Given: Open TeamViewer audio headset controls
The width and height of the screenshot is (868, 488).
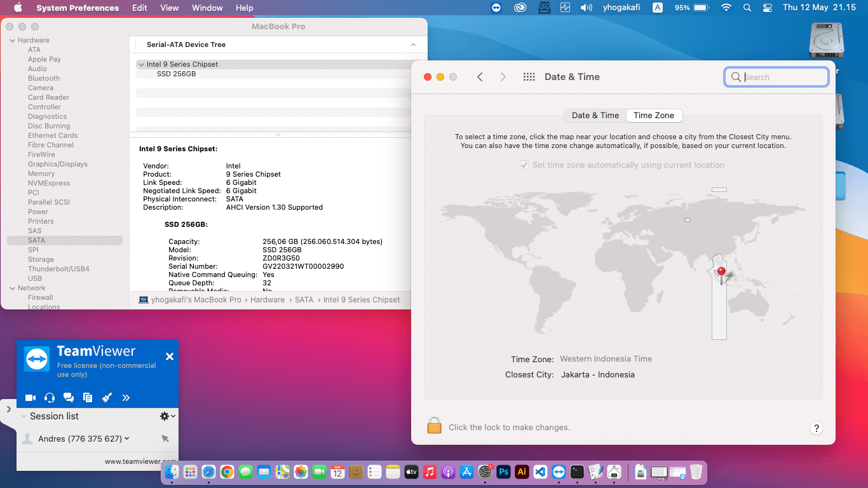Looking at the screenshot, I should pyautogui.click(x=50, y=398).
